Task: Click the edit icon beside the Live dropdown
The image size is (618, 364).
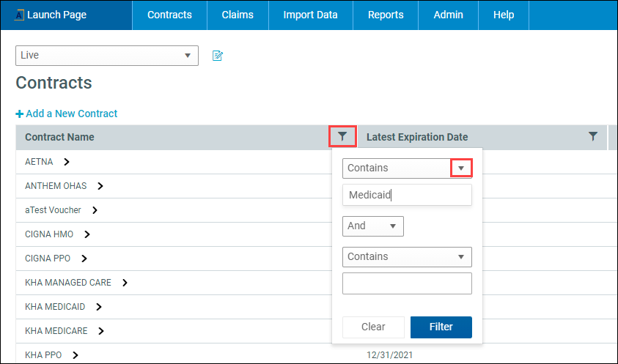Action: tap(217, 56)
